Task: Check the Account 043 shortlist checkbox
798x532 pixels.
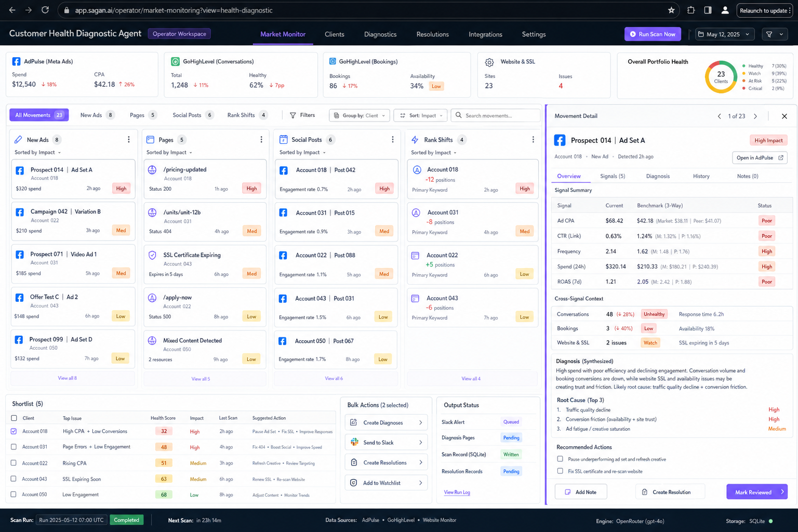Action: click(14, 479)
